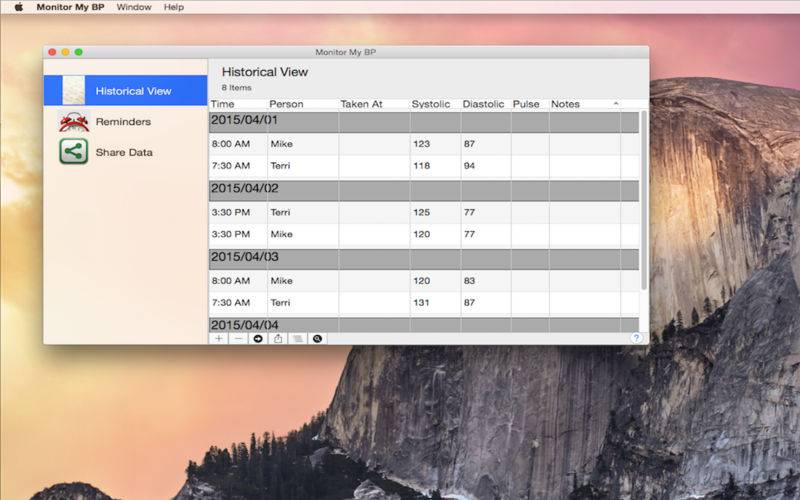Click Mike in the April 1 8:00 AM row
800x500 pixels.
coord(282,144)
